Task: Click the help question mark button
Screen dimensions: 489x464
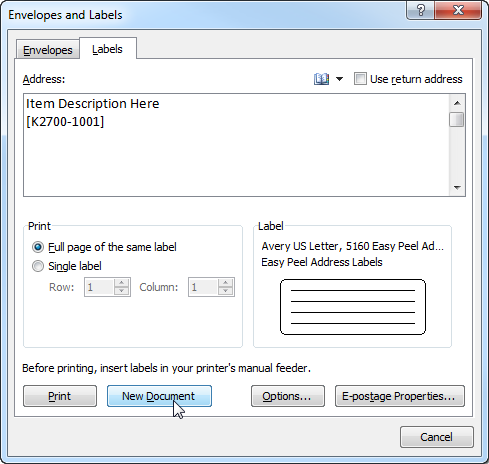Action: [x=421, y=10]
